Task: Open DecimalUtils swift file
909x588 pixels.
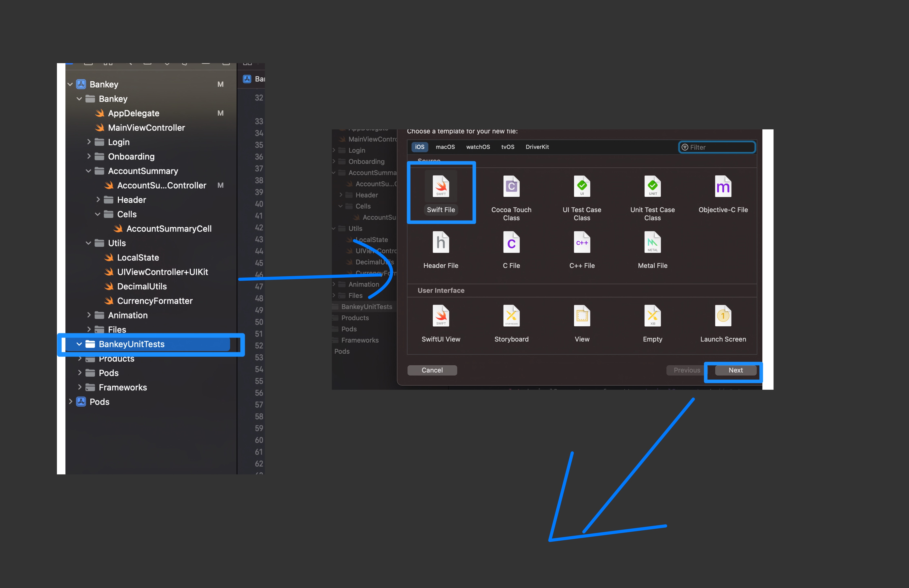Action: tap(142, 286)
